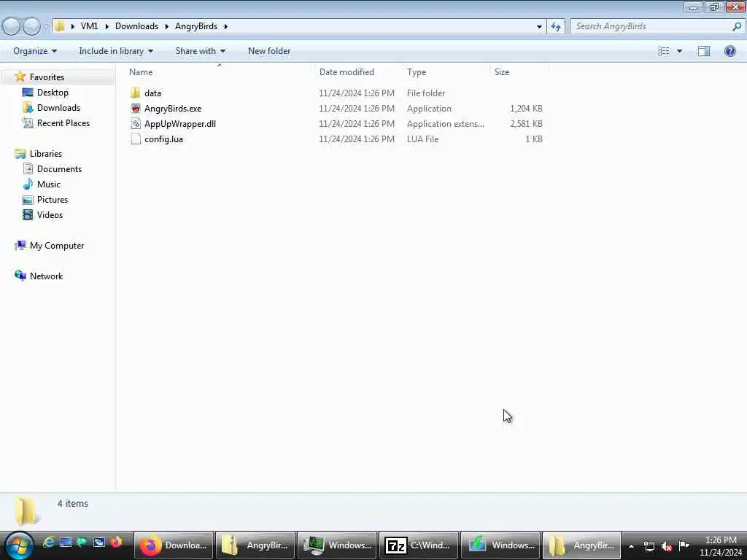Viewport: 747px width, 560px height.
Task: Toggle the preview pane button
Action: pos(704,51)
